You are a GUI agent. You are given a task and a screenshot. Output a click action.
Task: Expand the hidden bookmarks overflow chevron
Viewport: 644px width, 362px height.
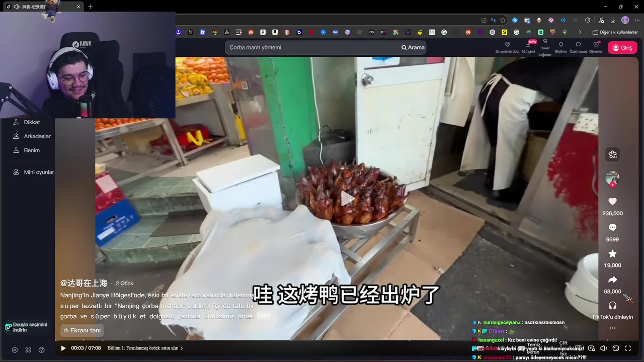click(x=580, y=32)
